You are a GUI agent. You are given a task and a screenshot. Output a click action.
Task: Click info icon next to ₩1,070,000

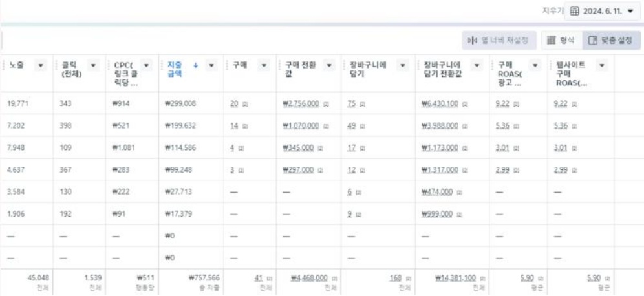pyautogui.click(x=325, y=127)
